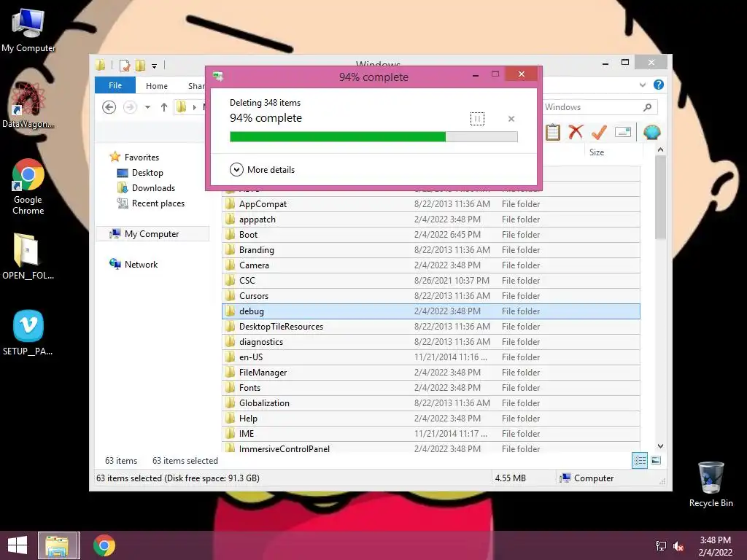
Task: Click the blue shell icon in the toolbar
Action: [651, 132]
